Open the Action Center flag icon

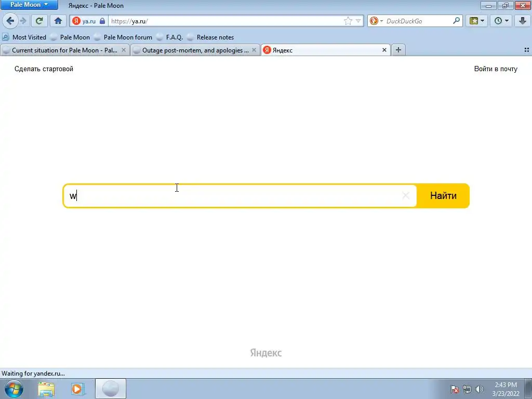pos(455,389)
